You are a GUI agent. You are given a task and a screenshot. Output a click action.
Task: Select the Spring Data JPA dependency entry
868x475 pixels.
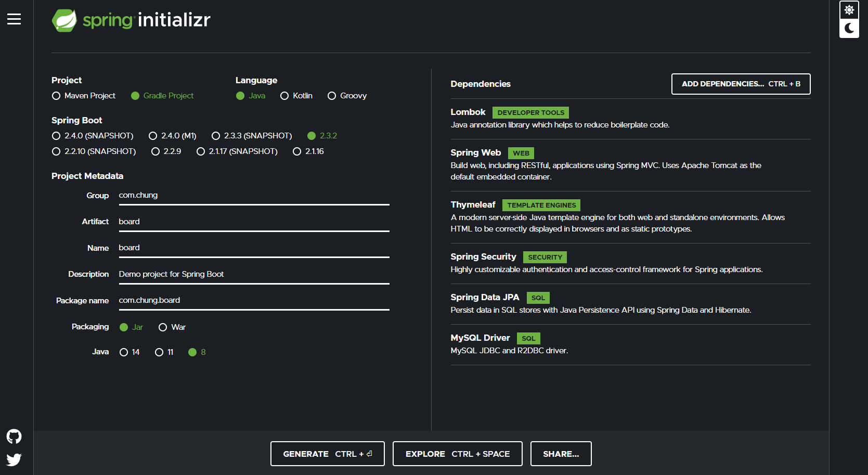coord(630,304)
